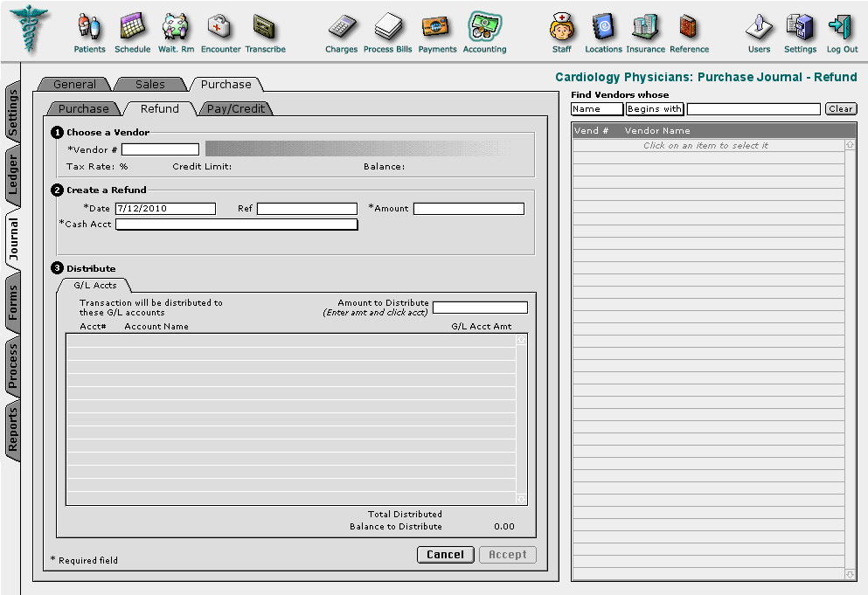The height and width of the screenshot is (595, 868).
Task: Click the Cash Acct field
Action: coord(236,225)
